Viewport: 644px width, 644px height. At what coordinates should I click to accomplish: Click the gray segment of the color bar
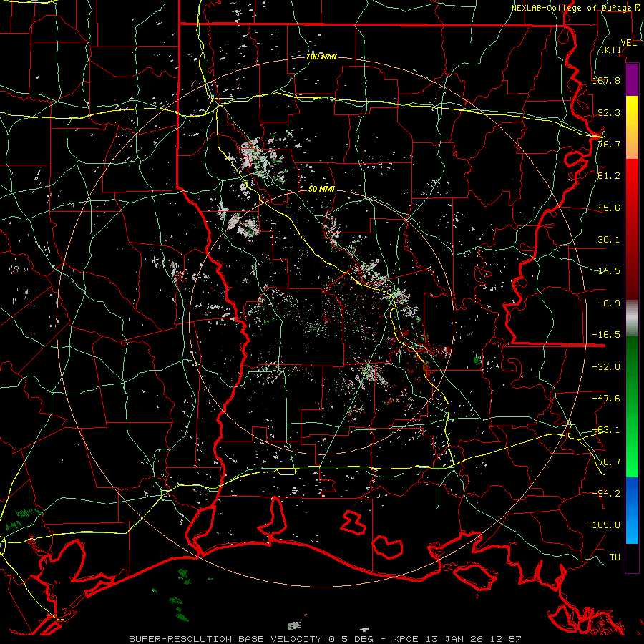pos(632,318)
